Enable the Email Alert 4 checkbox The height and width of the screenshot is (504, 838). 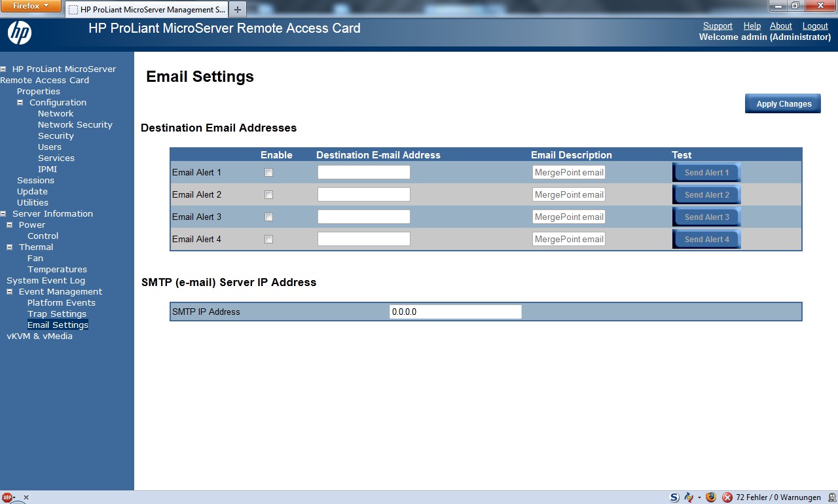(x=268, y=240)
